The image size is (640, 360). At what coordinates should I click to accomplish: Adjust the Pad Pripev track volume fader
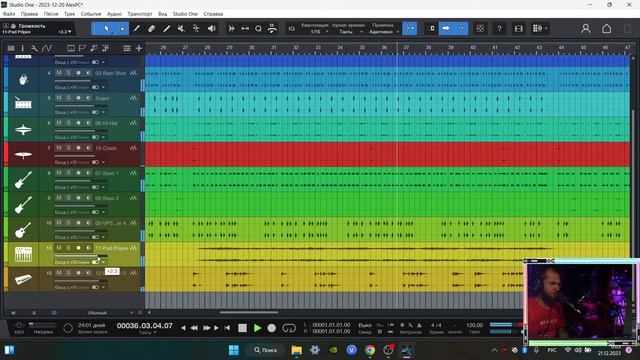coord(81,256)
